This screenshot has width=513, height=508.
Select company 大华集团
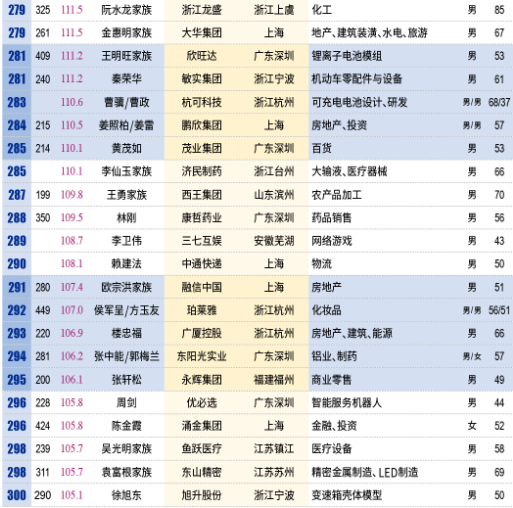pyautogui.click(x=202, y=33)
